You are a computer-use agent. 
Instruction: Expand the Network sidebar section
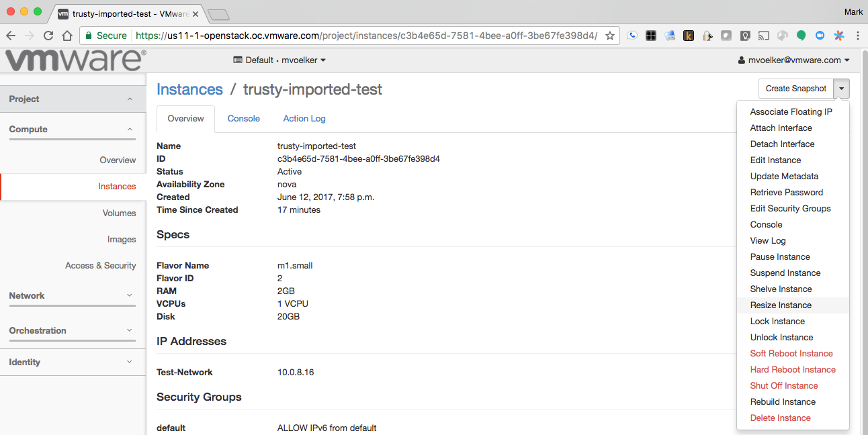pos(73,295)
